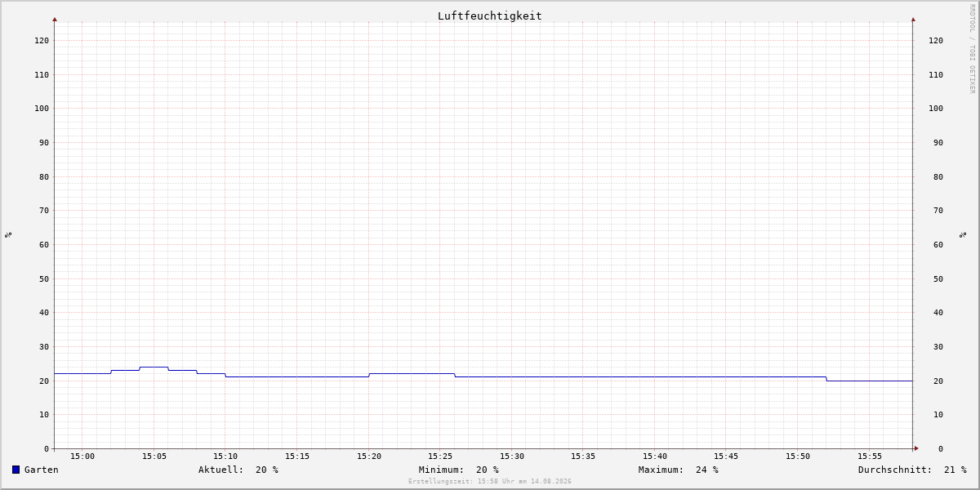Viewport: 980px width, 490px height.
Task: Click the red arrow atop the right axis
Action: 913,19
